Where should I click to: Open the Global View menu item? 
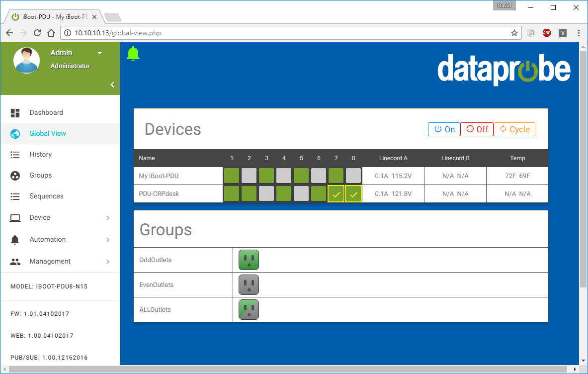pyautogui.click(x=48, y=133)
